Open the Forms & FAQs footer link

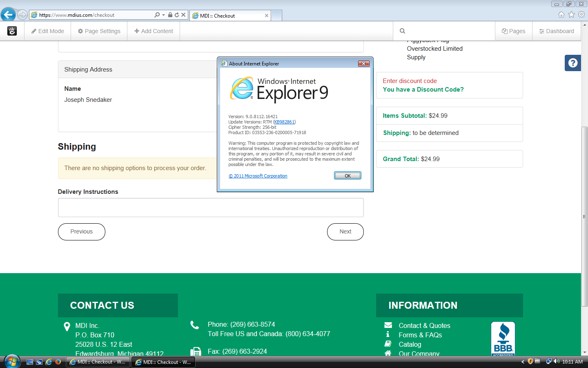pyautogui.click(x=420, y=335)
